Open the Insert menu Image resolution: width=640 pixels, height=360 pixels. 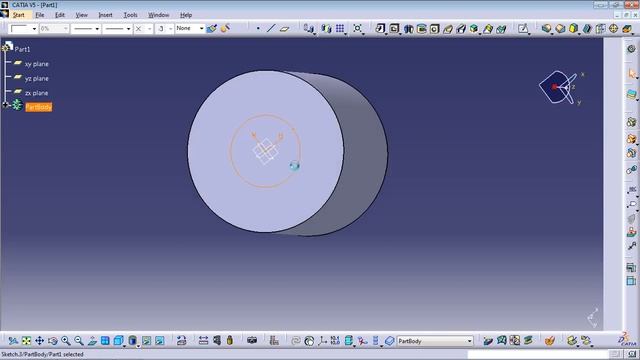105,15
